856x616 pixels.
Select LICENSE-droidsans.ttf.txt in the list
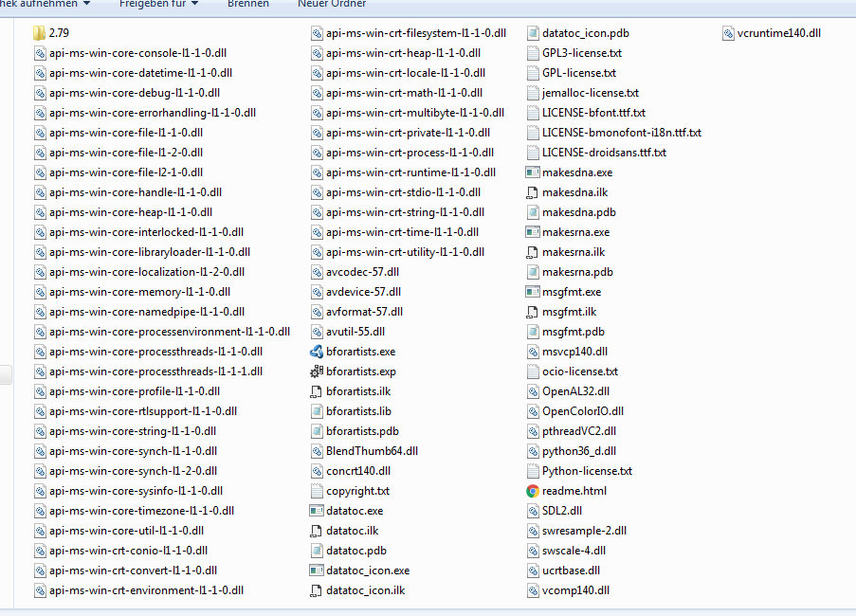pos(604,153)
